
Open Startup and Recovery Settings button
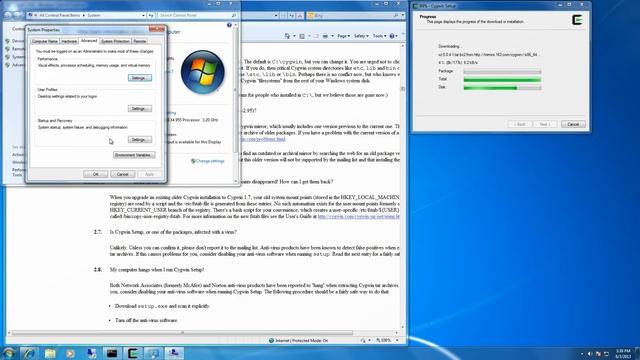coord(140,140)
